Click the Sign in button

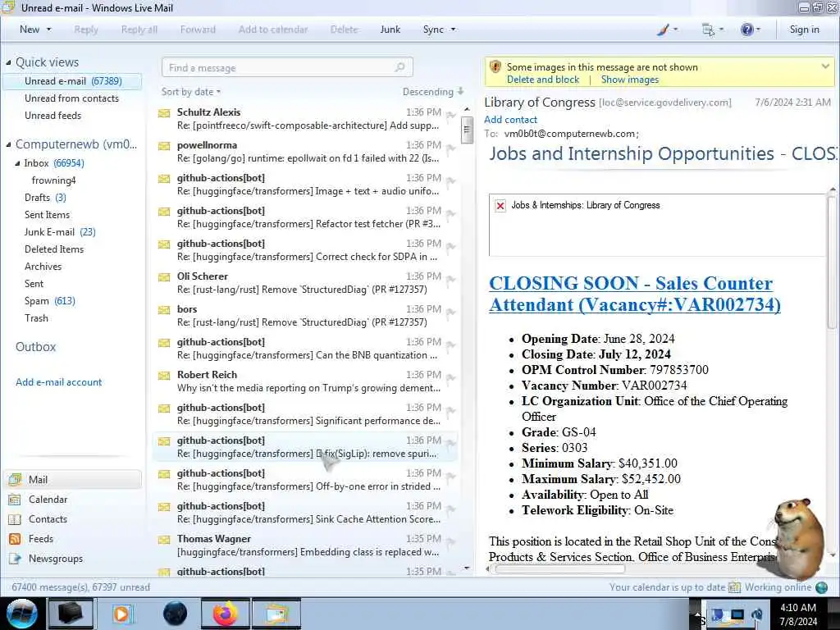tap(804, 30)
